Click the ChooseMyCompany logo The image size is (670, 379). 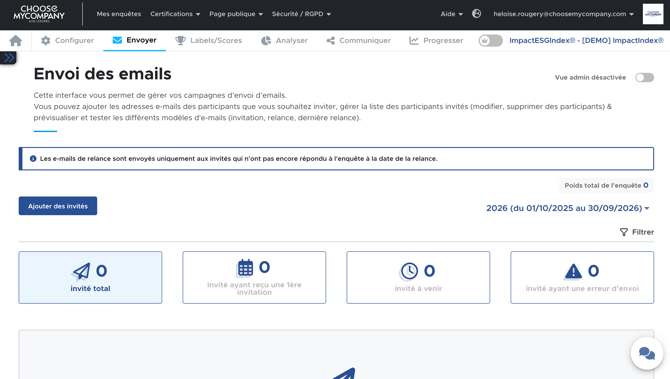(x=39, y=14)
